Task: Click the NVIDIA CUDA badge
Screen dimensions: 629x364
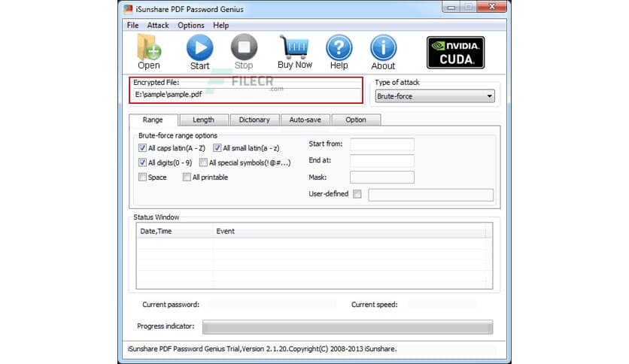Action: pos(455,53)
